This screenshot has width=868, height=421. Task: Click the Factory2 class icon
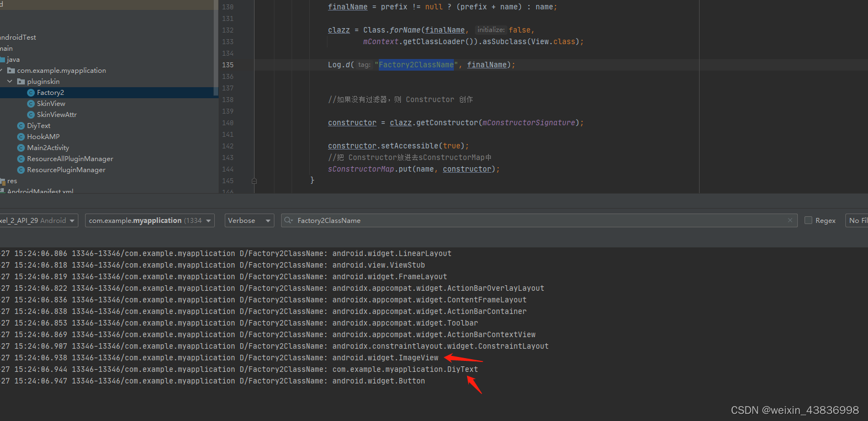31,93
